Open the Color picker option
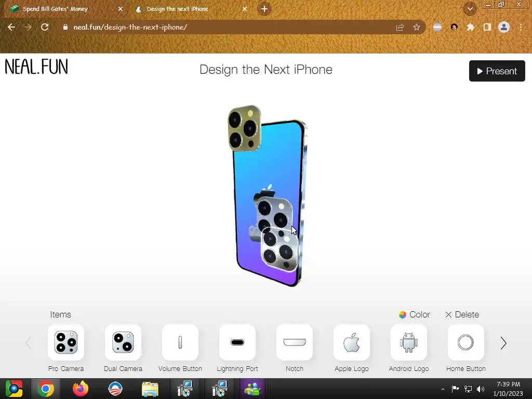Screen dimensions: 532x399 click(x=414, y=314)
